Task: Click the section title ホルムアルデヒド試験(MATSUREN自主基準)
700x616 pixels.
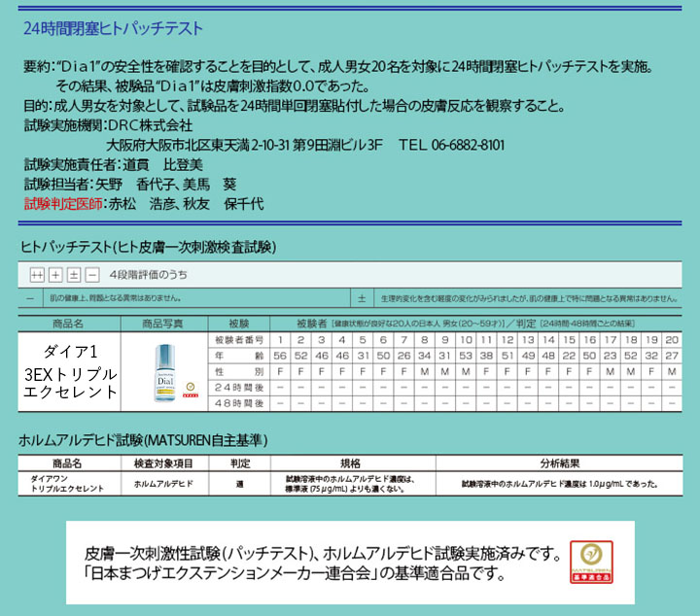Action: 143,440
